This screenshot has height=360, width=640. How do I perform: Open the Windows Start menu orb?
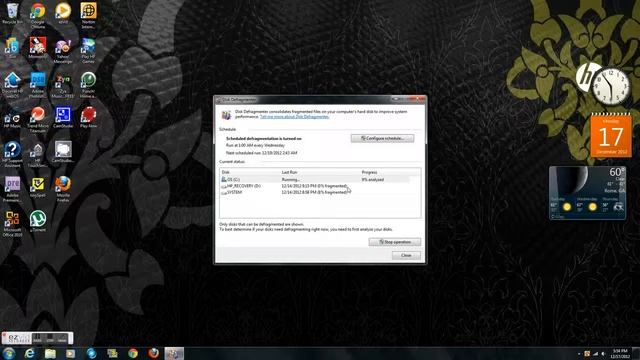[x=9, y=353]
